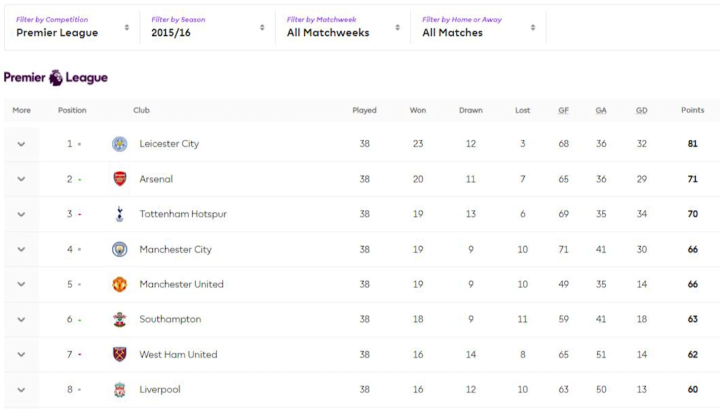720x409 pixels.
Task: Click the Leicester City club crest
Action: [x=120, y=144]
